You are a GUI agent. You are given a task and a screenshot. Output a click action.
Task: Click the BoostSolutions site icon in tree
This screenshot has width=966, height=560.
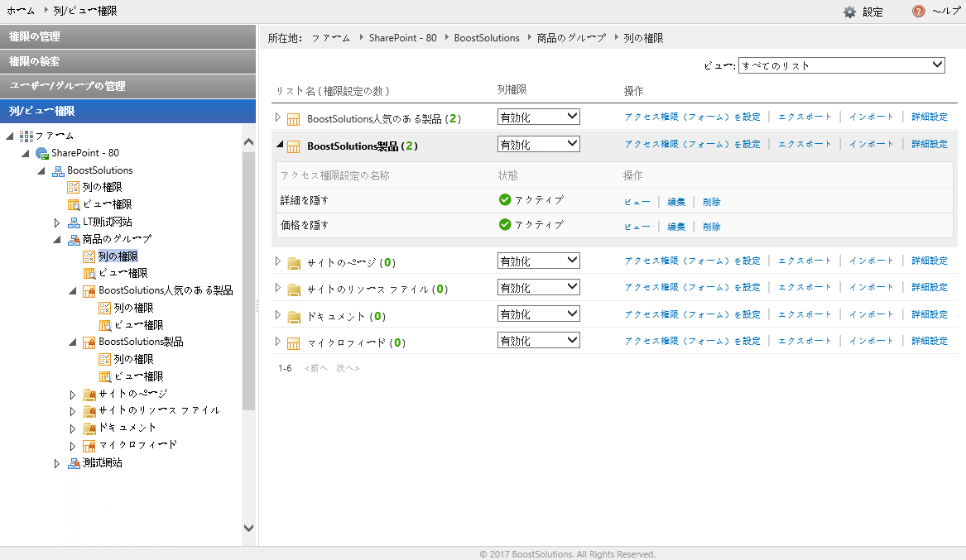coord(58,170)
